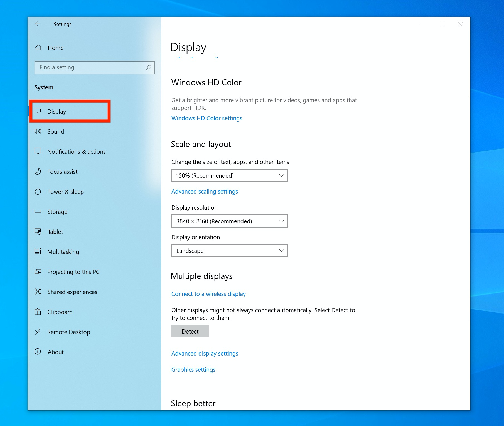Viewport: 504px width, 426px height.
Task: Go to Clipboard settings
Action: [95, 312]
